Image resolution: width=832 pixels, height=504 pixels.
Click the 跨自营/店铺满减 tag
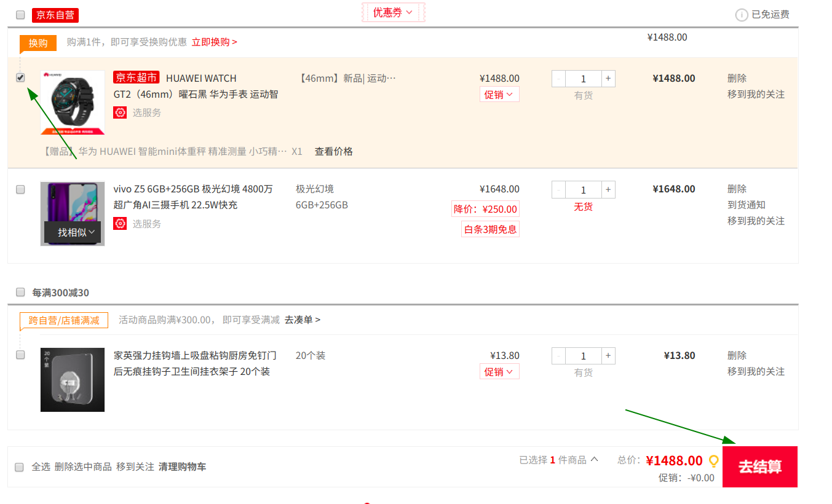pyautogui.click(x=64, y=320)
